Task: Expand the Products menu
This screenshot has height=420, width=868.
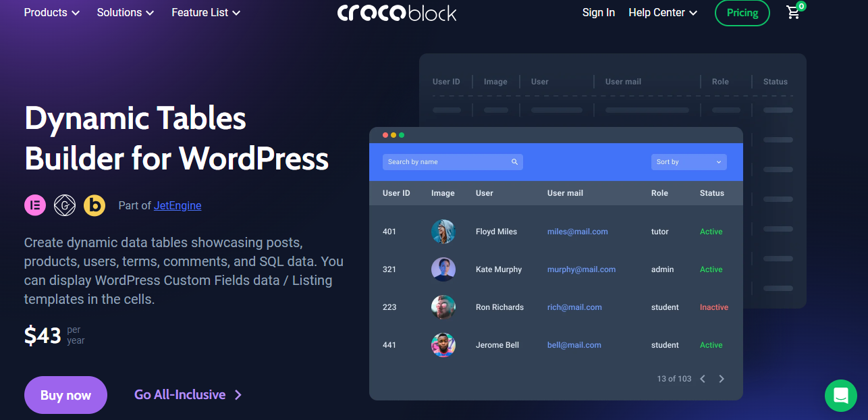Action: tap(51, 13)
